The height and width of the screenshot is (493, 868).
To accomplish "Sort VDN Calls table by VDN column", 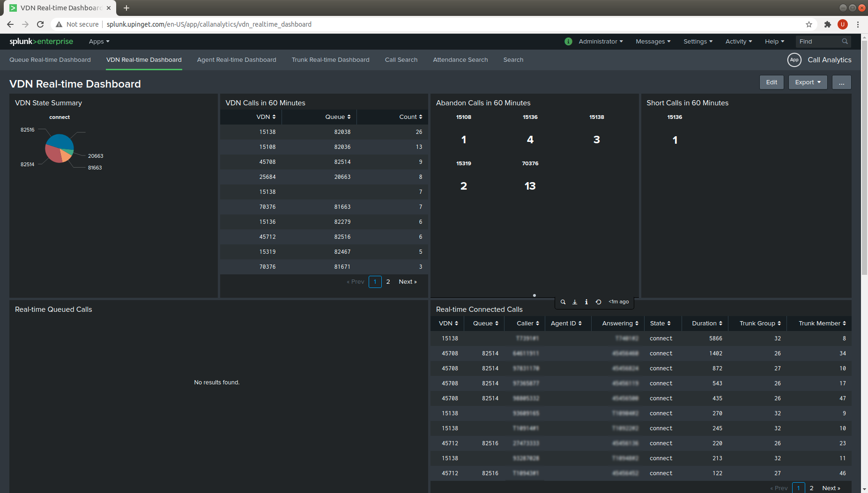I will [266, 117].
